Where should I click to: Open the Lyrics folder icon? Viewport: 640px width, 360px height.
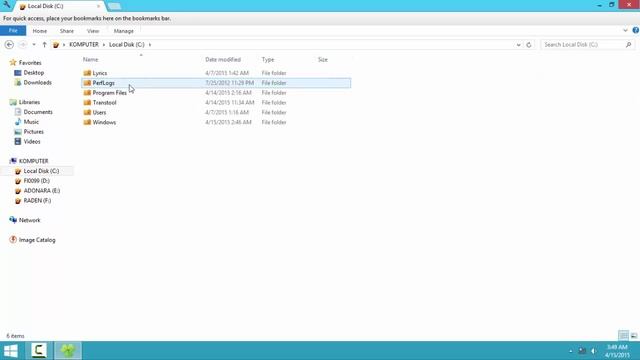point(87,73)
